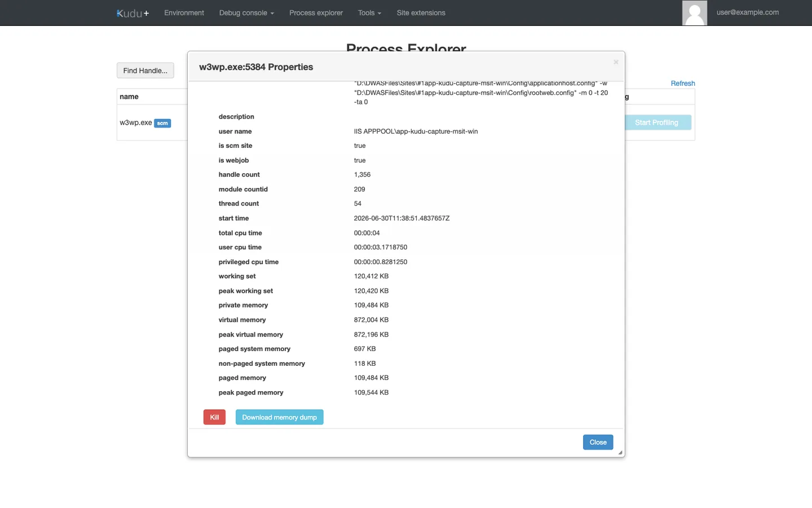
Task: Click the non-paged system memory value 118 KB
Action: click(x=365, y=364)
